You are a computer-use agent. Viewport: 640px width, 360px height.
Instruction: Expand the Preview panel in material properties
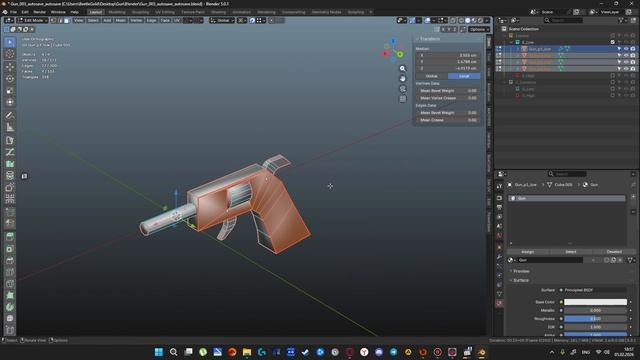(x=521, y=271)
